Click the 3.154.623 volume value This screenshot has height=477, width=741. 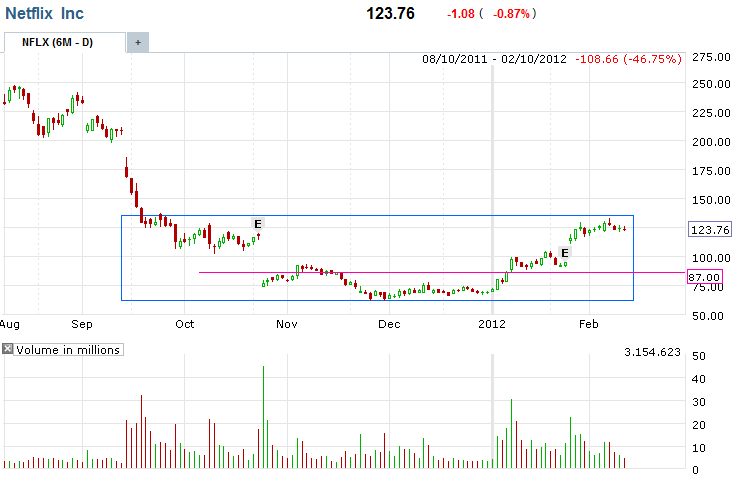tap(652, 352)
